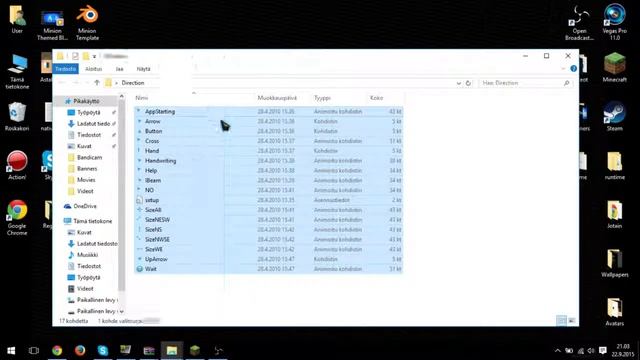Open the Jaa ribbon tab

tap(119, 69)
